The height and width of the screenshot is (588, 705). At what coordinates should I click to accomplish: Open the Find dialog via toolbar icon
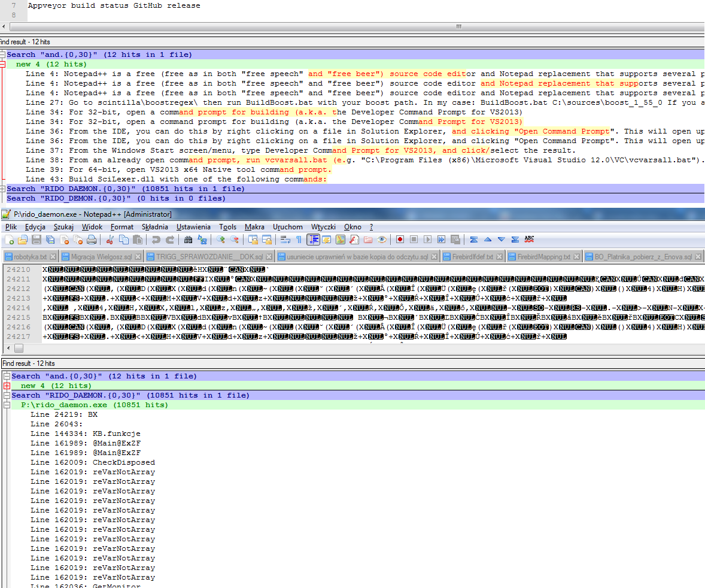(188, 240)
